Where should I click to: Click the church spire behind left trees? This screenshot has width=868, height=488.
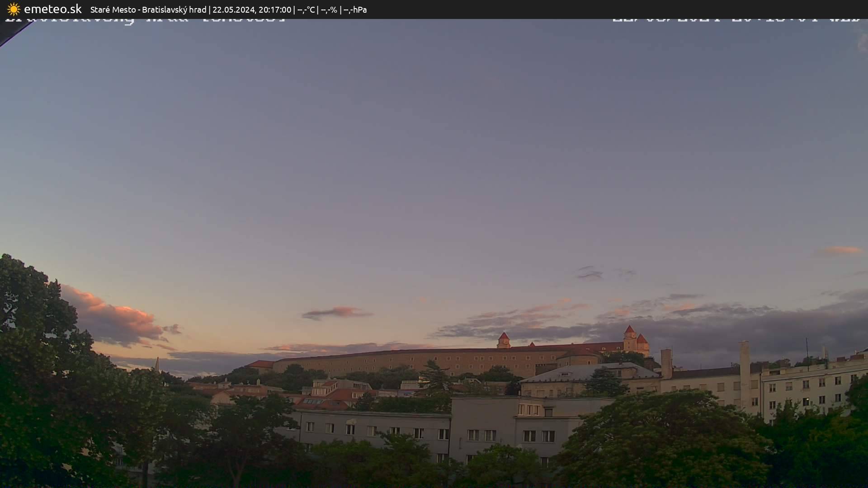157,364
